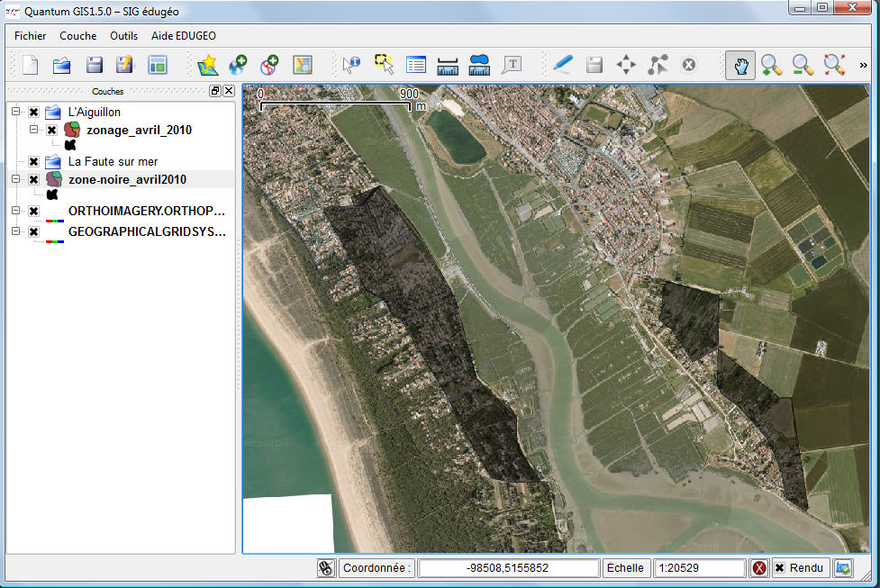Open the Couche menu
The height and width of the screenshot is (588, 880).
click(77, 36)
